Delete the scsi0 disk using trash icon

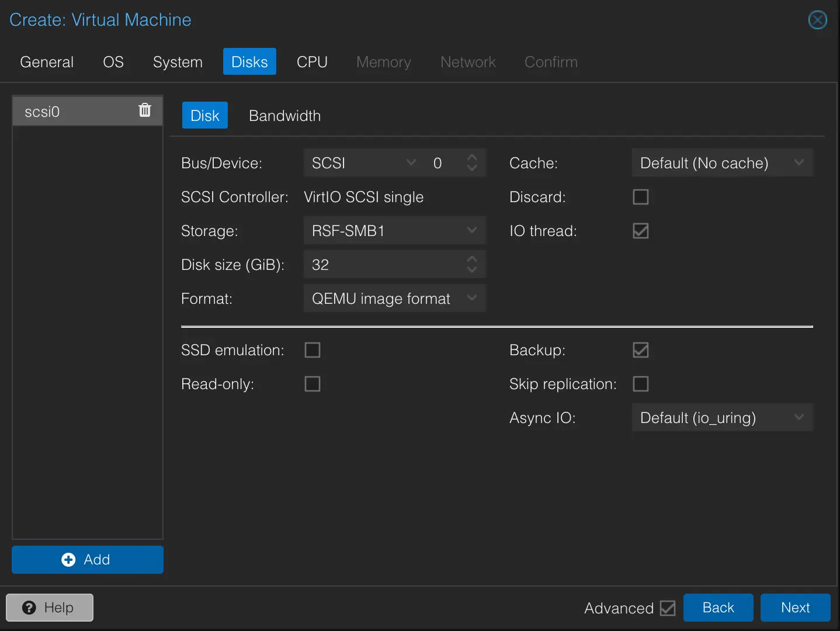tap(144, 110)
